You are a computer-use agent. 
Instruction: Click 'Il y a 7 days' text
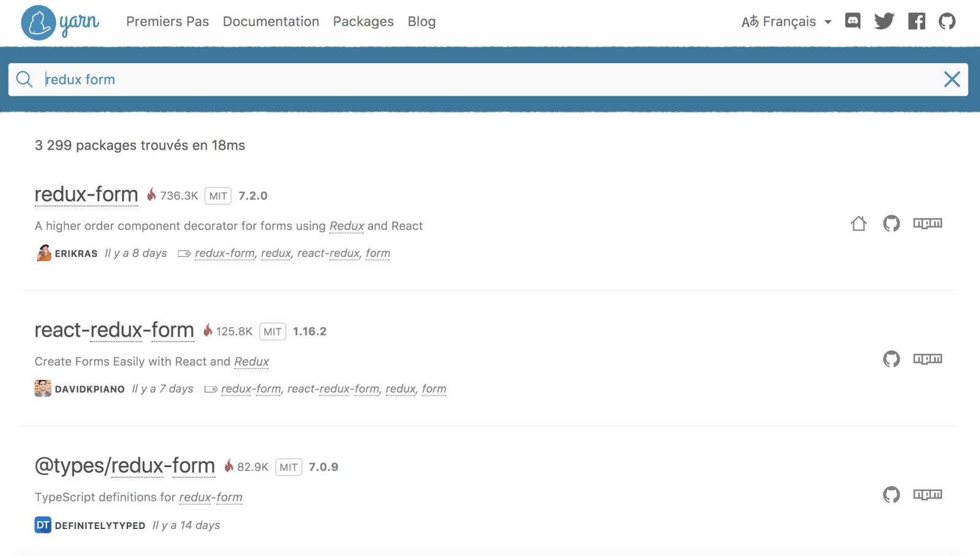click(x=162, y=389)
